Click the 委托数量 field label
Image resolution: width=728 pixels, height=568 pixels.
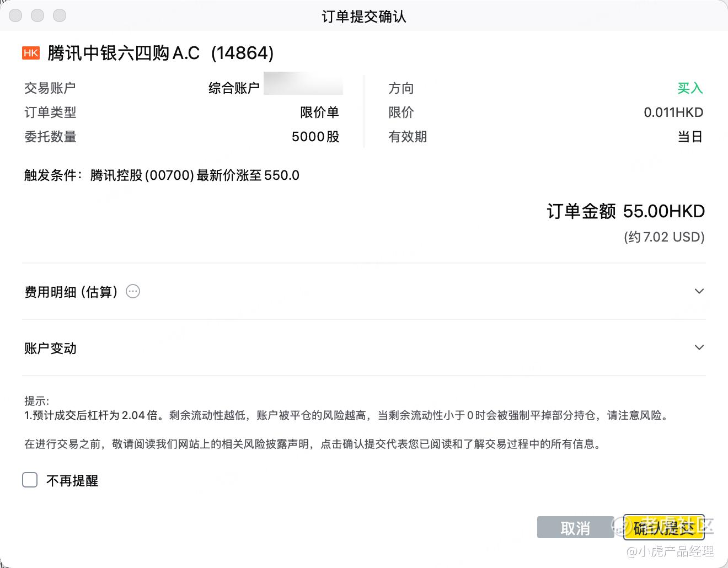[x=50, y=137]
